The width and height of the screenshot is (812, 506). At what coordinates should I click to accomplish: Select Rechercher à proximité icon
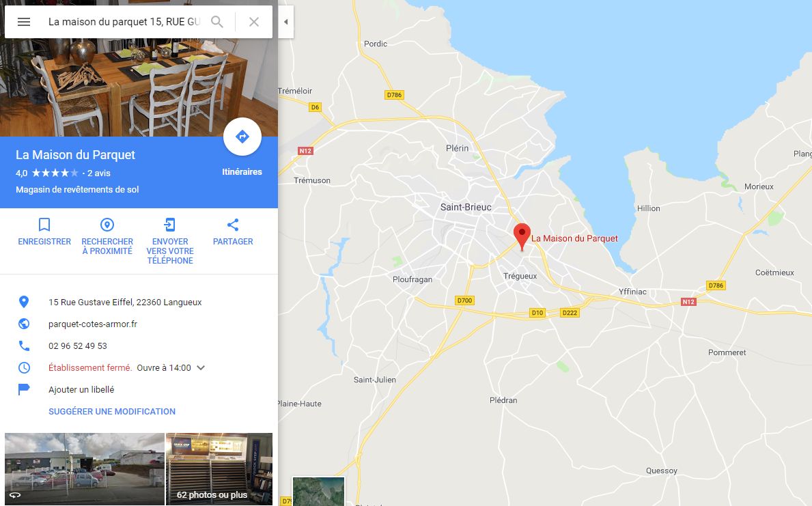(x=107, y=225)
